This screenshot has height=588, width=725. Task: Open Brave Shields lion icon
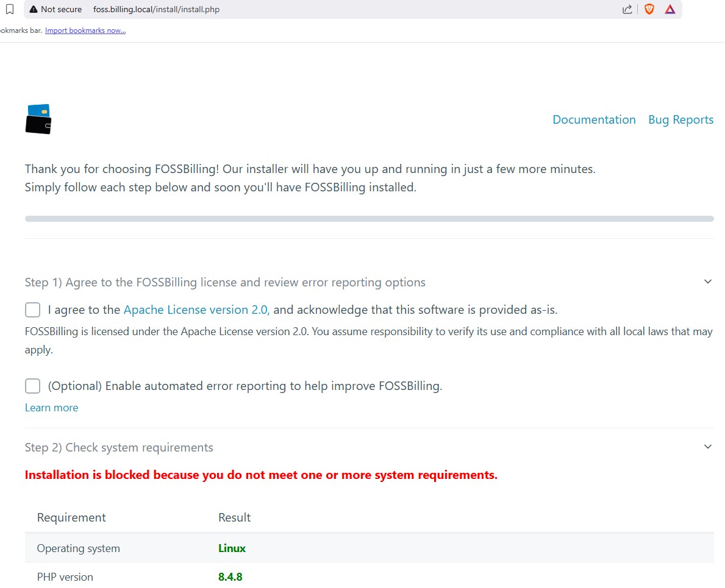[649, 9]
